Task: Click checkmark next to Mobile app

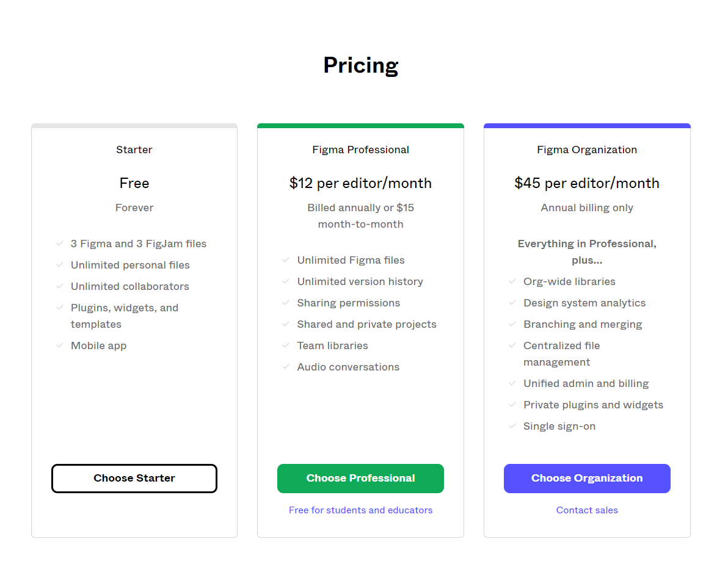Action: coord(60,345)
